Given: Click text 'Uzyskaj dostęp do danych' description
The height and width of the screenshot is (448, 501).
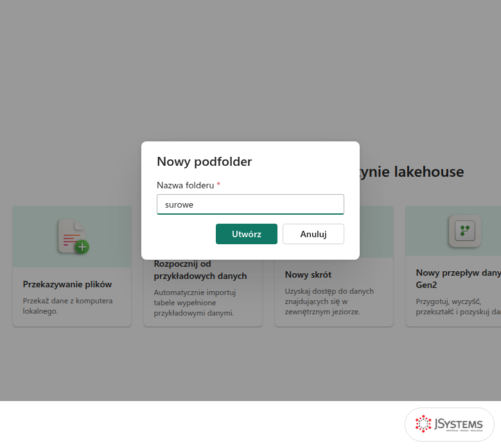Looking at the screenshot, I should coord(329,301).
